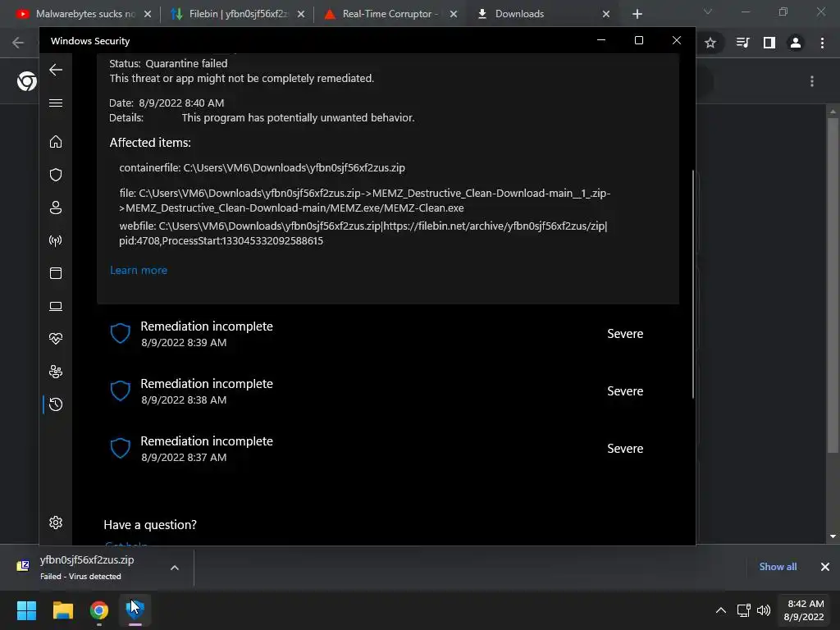Screen dimensions: 840x630
Task: Open App & browser control icon
Action: 56,273
